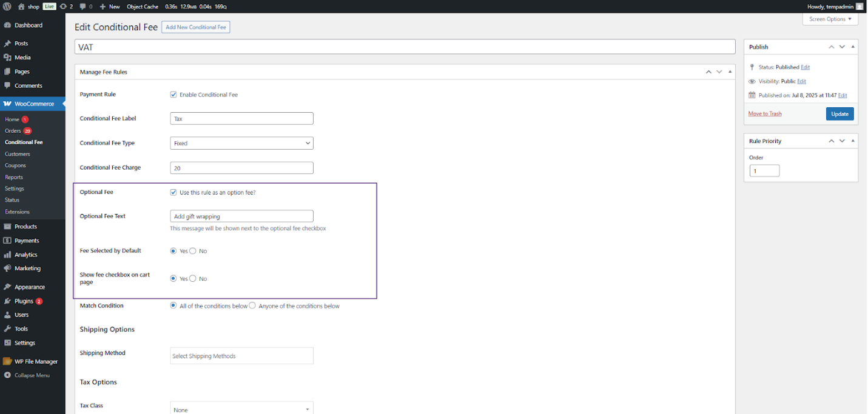Click the blue Update button
The height and width of the screenshot is (414, 868).
click(839, 114)
